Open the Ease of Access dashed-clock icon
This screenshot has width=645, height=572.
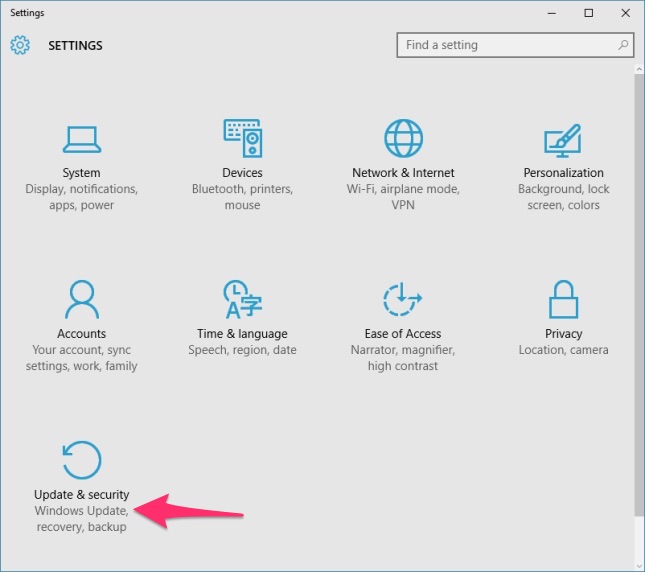(x=402, y=299)
